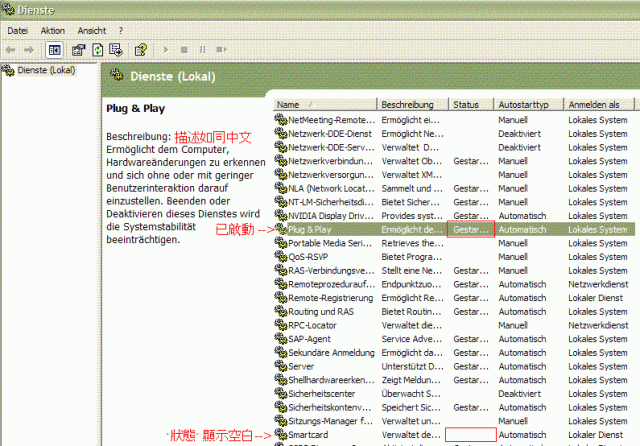Click the Shellhardwareerken... service name
640x446 pixels.
331,380
